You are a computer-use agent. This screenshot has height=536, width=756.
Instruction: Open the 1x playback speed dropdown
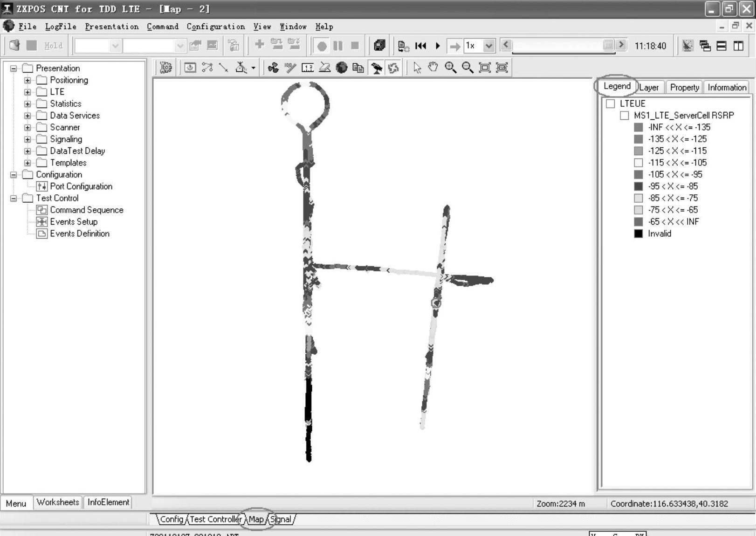point(488,46)
